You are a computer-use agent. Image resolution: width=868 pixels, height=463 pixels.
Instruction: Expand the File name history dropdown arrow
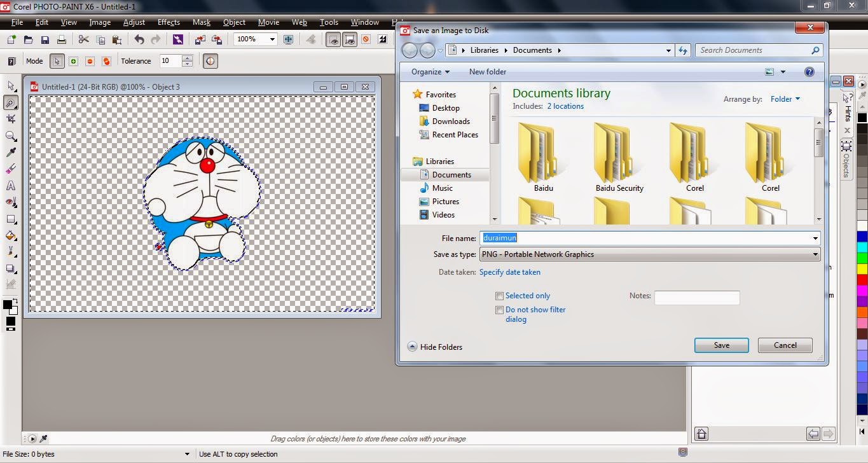(x=815, y=238)
